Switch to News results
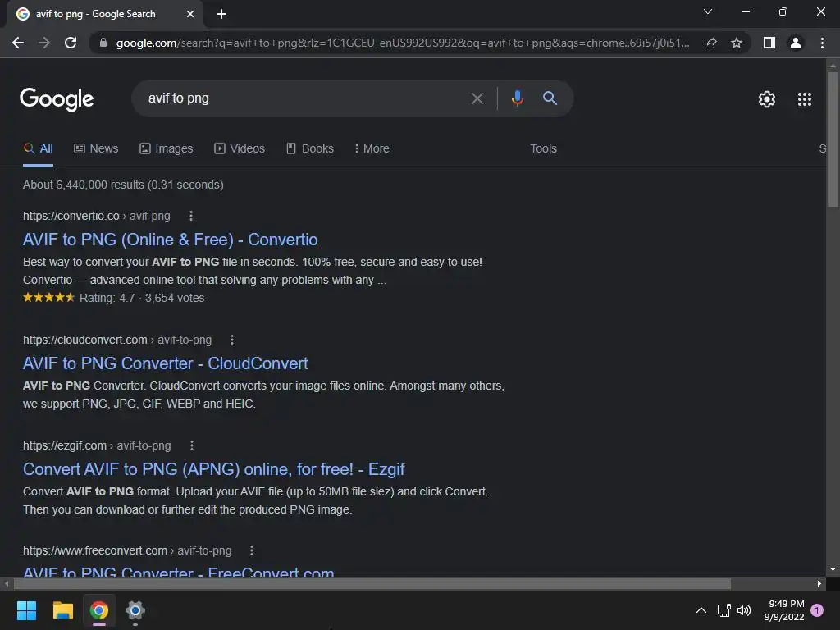This screenshot has width=840, height=630. [96, 149]
